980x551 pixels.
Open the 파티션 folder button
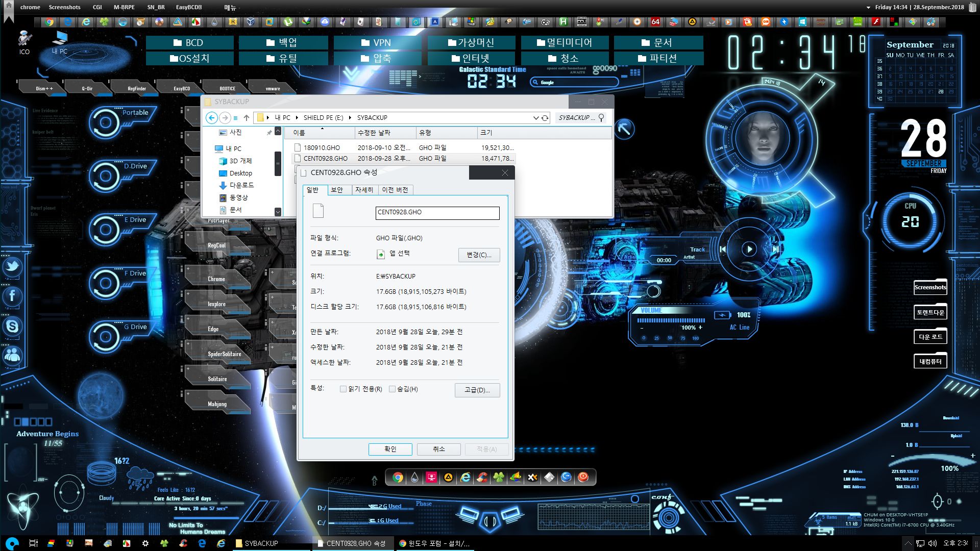(x=658, y=59)
